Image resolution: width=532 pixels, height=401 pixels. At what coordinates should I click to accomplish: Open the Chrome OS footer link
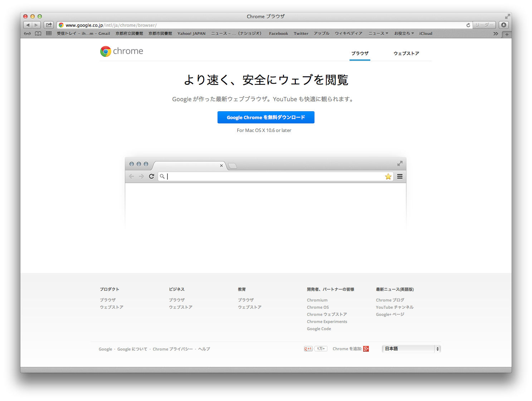[318, 307]
